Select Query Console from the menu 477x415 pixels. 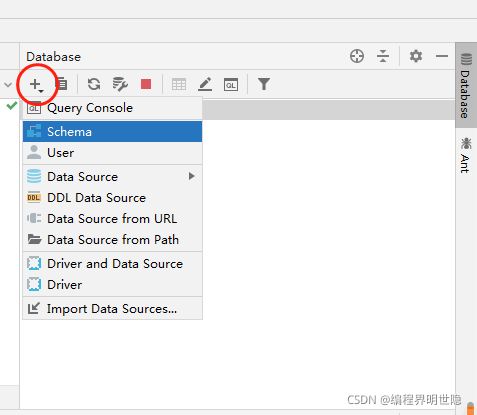112,108
